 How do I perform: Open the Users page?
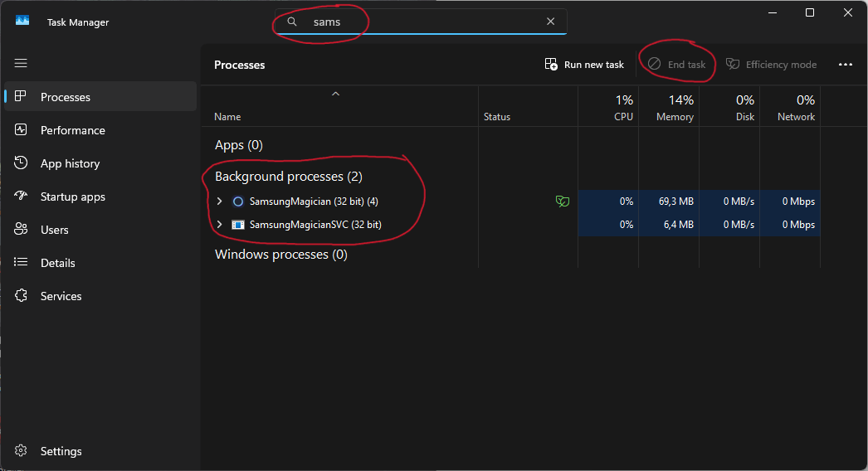click(x=100, y=230)
